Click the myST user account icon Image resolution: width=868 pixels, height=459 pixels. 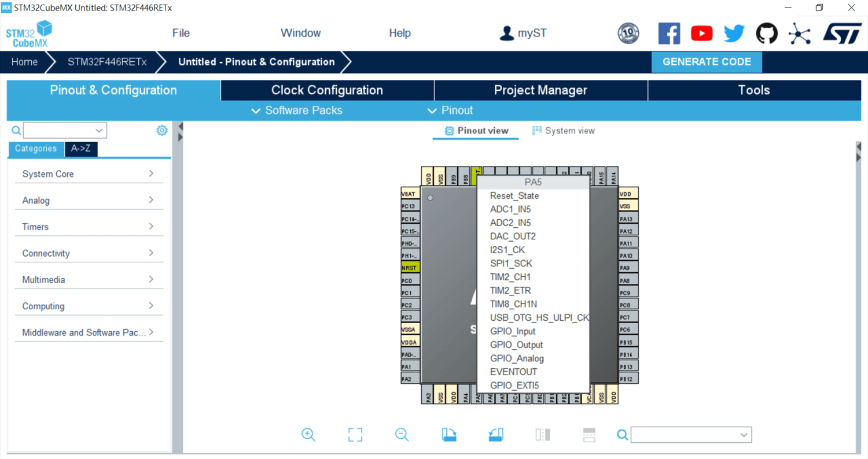507,34
